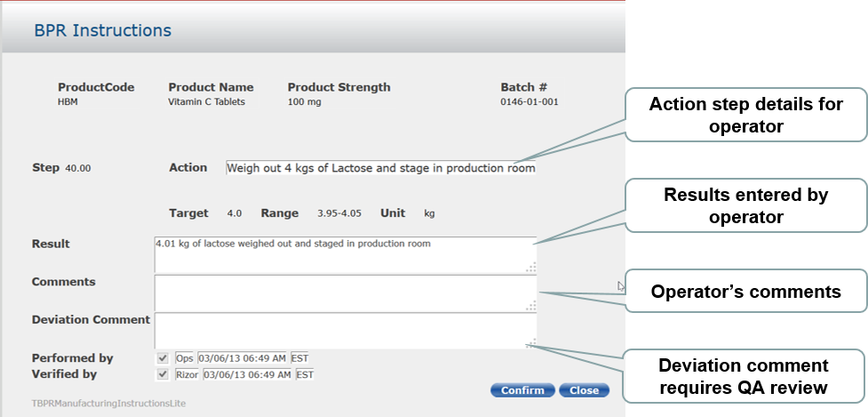Click the Confirm button
The image size is (868, 417).
click(522, 390)
